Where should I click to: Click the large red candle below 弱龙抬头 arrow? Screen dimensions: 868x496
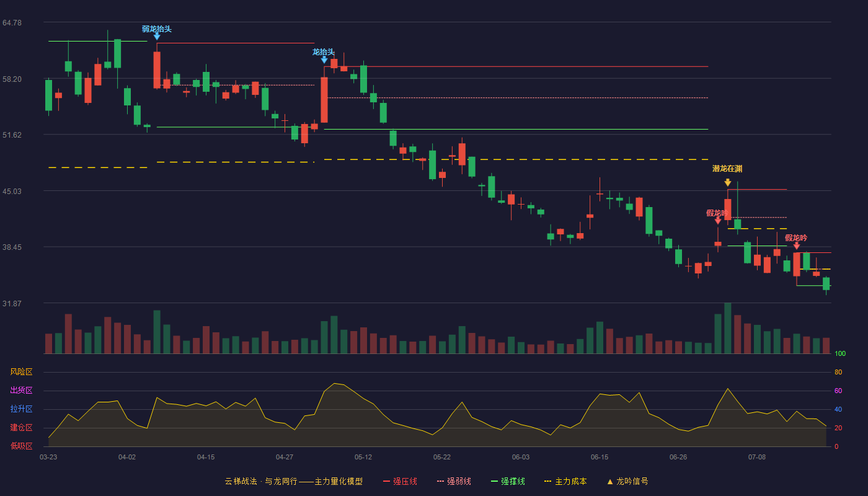pos(157,70)
